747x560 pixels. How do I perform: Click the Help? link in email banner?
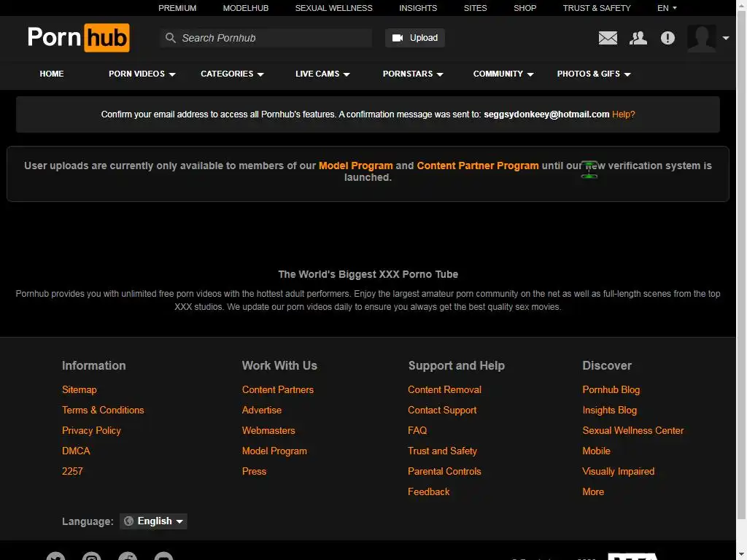623,114
